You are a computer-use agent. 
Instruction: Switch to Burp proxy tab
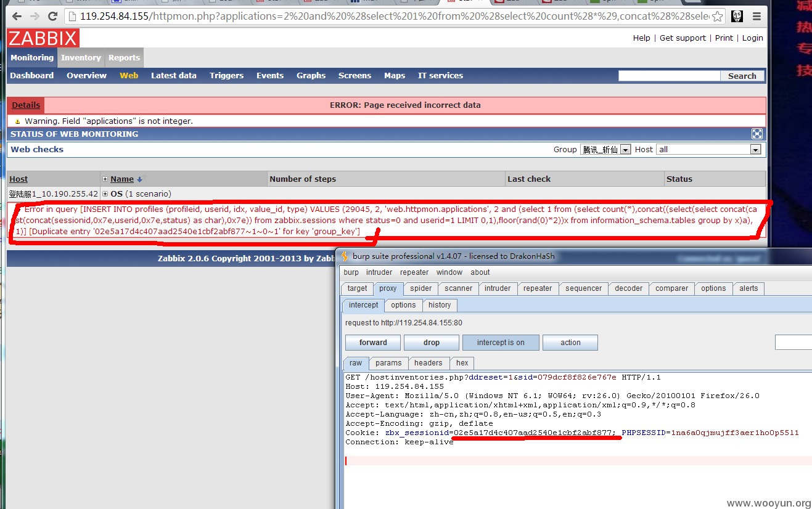point(388,288)
